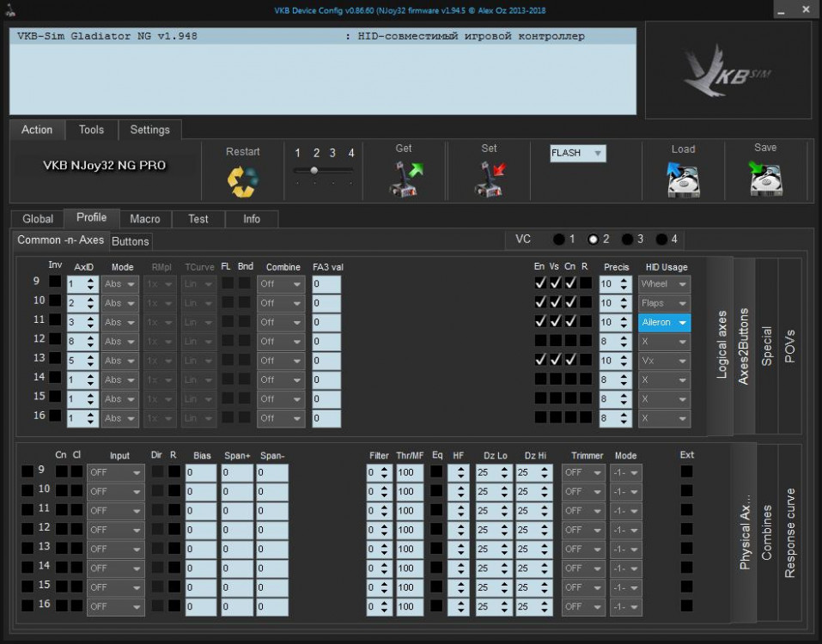The height and width of the screenshot is (644, 822).
Task: Uncheck the En checkbox for axis 9
Action: pos(540,283)
